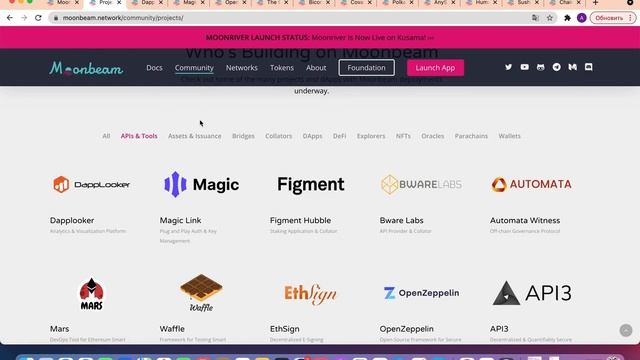Open Figment project logo

(x=311, y=184)
